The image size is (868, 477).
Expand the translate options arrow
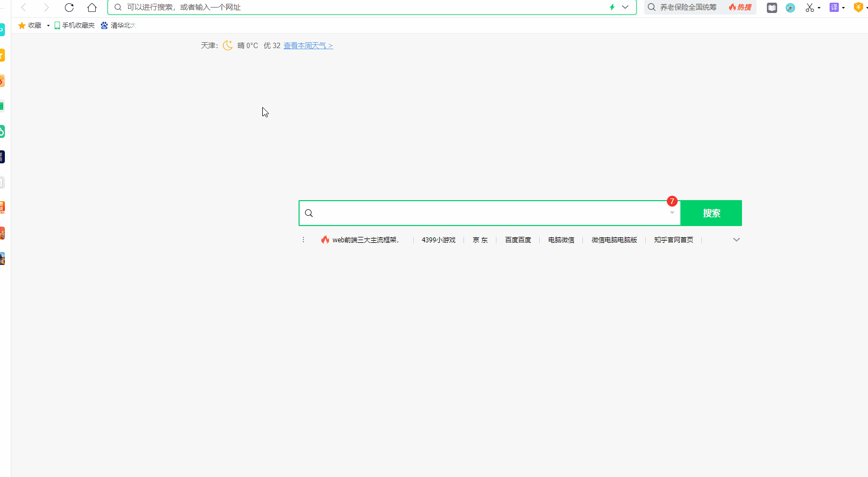click(x=843, y=8)
